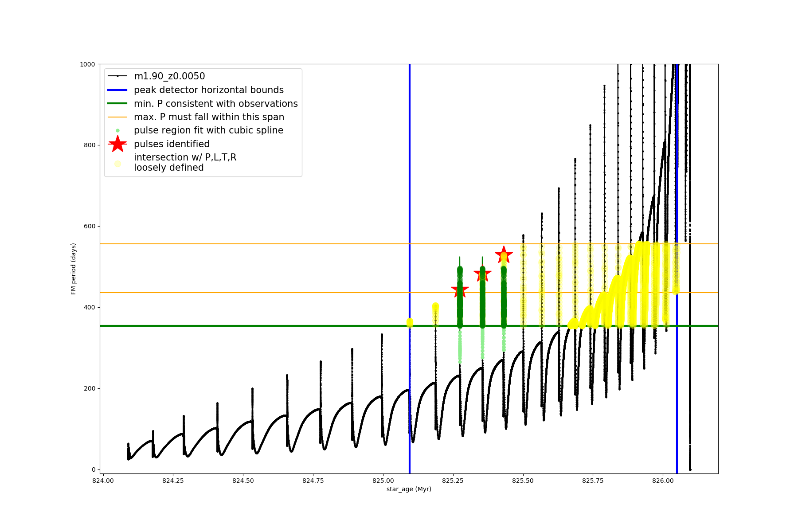This screenshot has width=798, height=532.
Task: Click the 'star_age (Myr)' x-axis label
Action: 409,489
